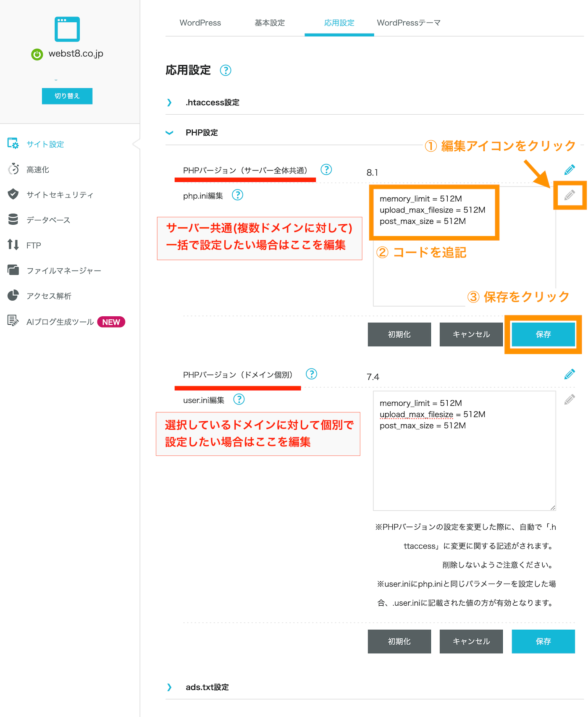Open help icon for PHPバージョン（サーバー全体共通）

pos(326,169)
